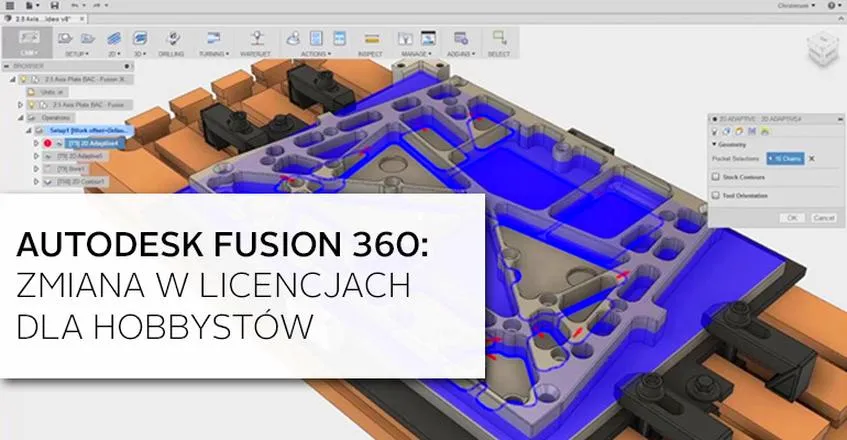Select the 2D Adaptive4 operation
Viewport: 847px width, 440px height.
tap(94, 144)
